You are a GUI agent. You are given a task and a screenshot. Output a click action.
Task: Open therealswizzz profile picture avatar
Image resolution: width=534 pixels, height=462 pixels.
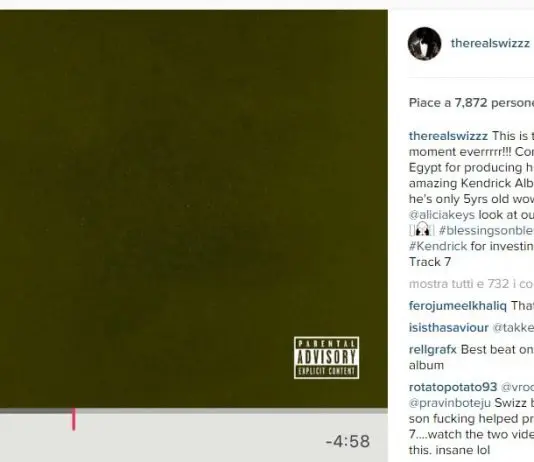pos(424,44)
